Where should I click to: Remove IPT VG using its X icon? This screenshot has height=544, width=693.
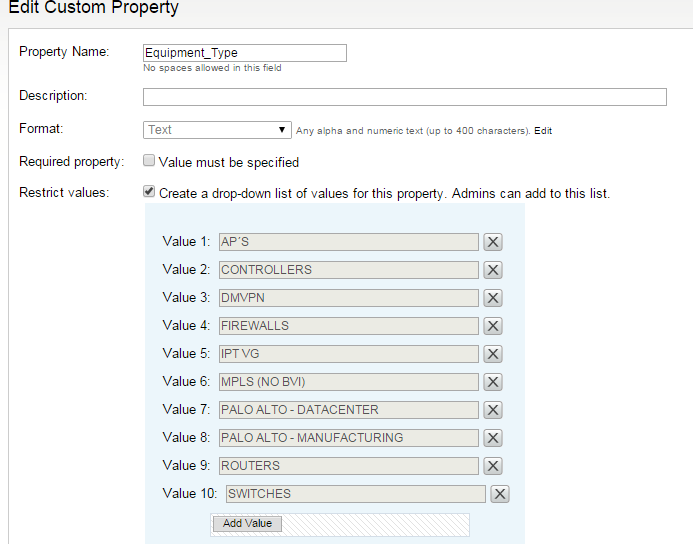coord(493,354)
